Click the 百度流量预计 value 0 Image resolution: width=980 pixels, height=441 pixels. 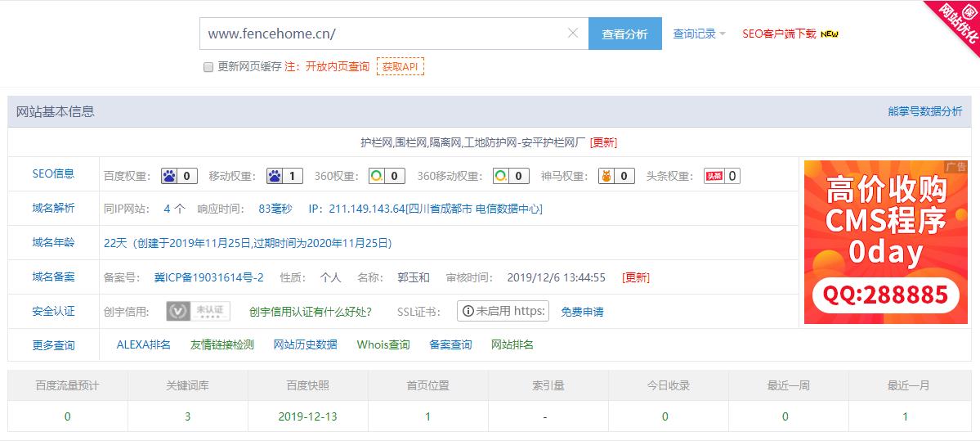point(68,416)
